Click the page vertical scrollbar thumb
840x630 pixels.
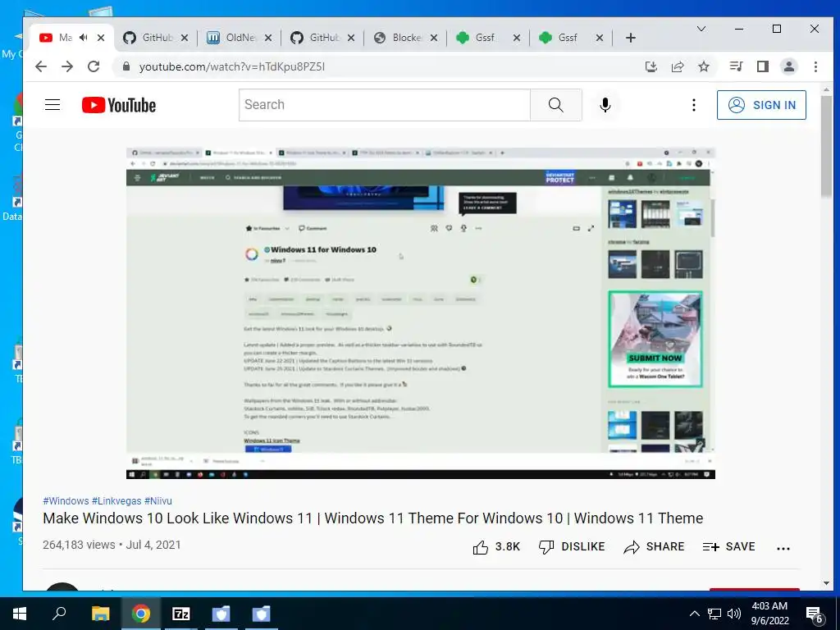826,146
